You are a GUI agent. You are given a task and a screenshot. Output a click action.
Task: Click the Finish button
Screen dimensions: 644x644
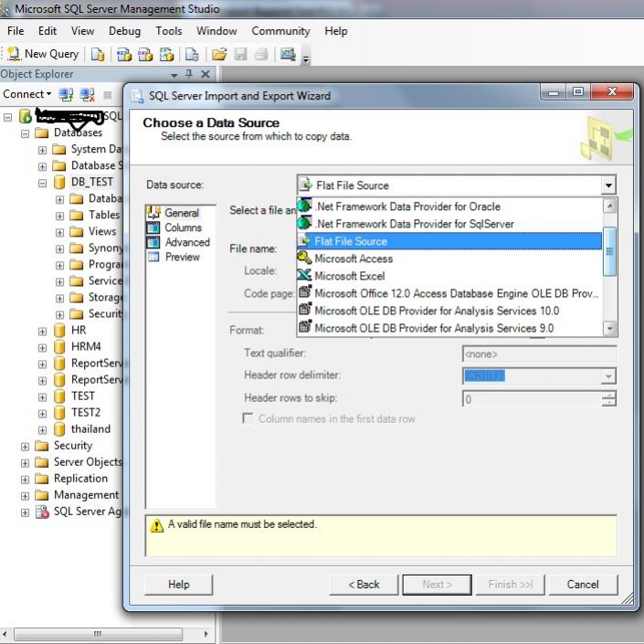pyautogui.click(x=510, y=585)
